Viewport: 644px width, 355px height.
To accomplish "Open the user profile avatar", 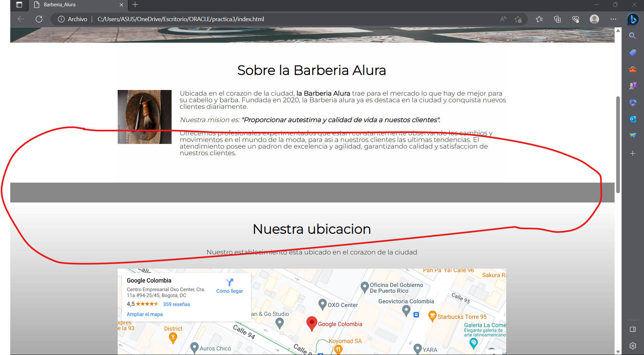I will point(594,19).
